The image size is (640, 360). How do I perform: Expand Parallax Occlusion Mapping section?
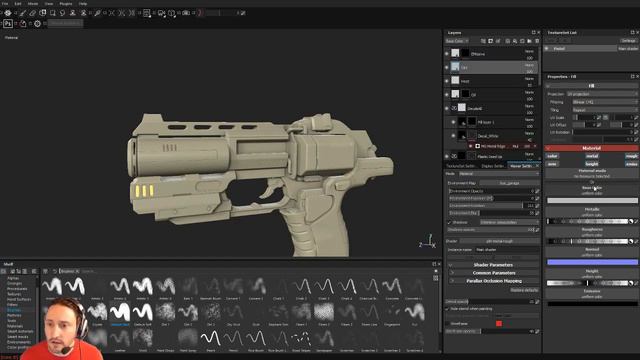pos(493,281)
